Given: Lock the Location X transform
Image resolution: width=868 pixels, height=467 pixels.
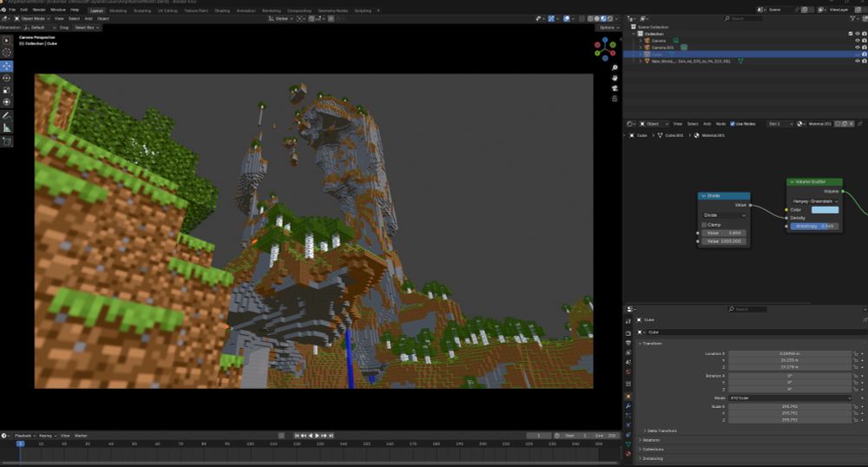Looking at the screenshot, I should [x=855, y=353].
